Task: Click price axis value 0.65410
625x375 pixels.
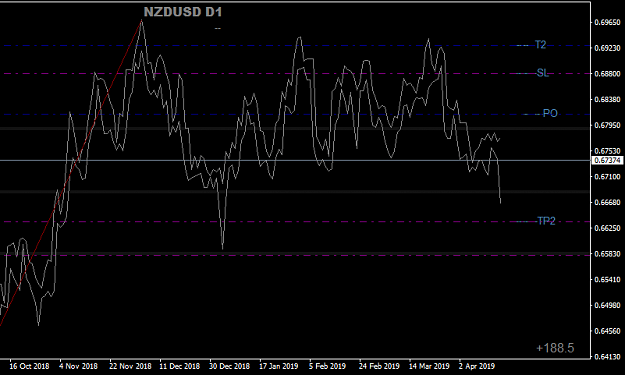Action: click(x=607, y=279)
